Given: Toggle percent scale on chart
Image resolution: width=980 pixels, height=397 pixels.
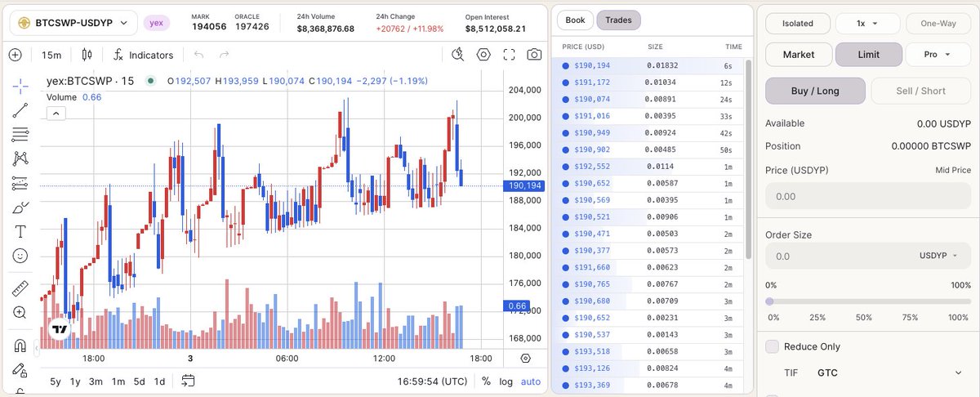Looking at the screenshot, I should (486, 381).
